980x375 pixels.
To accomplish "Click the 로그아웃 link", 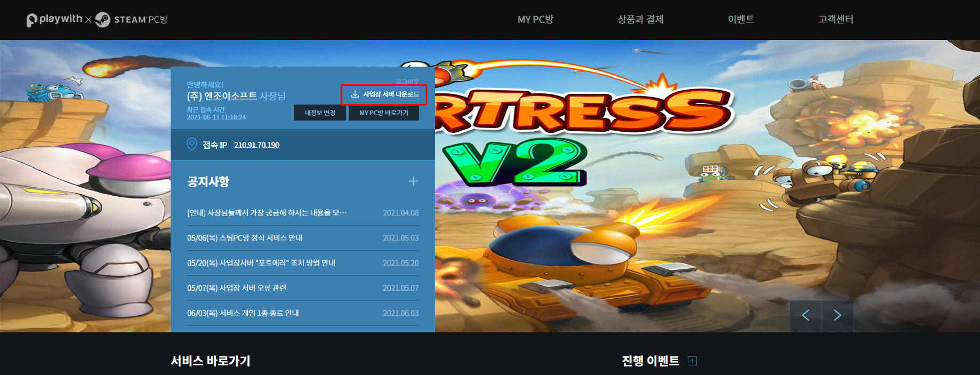I will 407,82.
